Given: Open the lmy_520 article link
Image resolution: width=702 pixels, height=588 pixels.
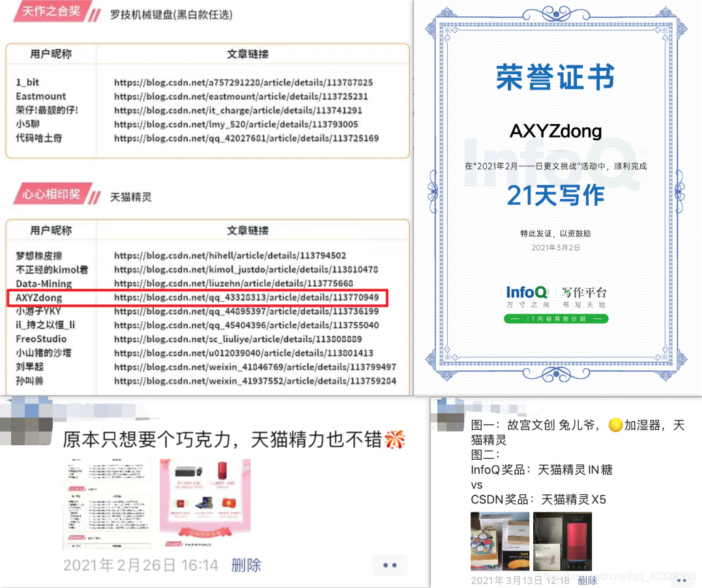Looking at the screenshot, I should pyautogui.click(x=236, y=124).
